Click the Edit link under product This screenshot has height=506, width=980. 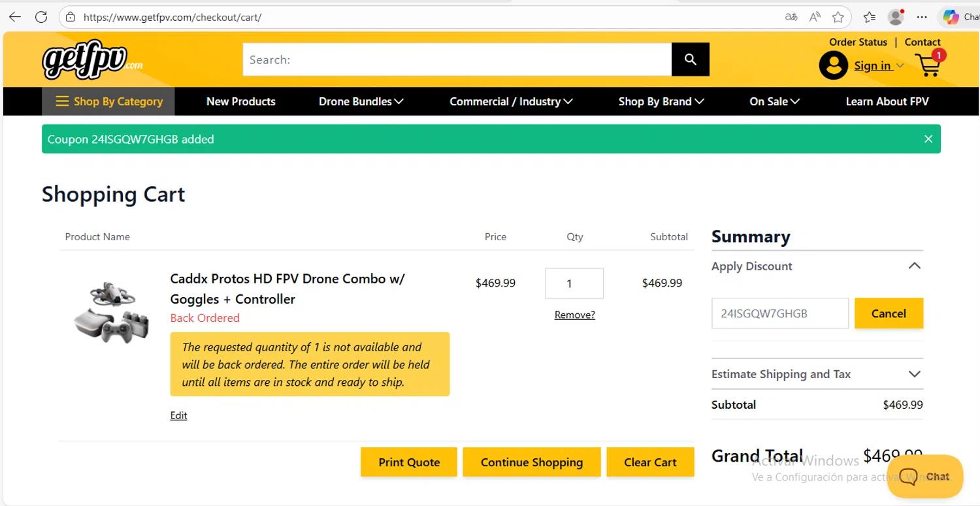tap(178, 415)
